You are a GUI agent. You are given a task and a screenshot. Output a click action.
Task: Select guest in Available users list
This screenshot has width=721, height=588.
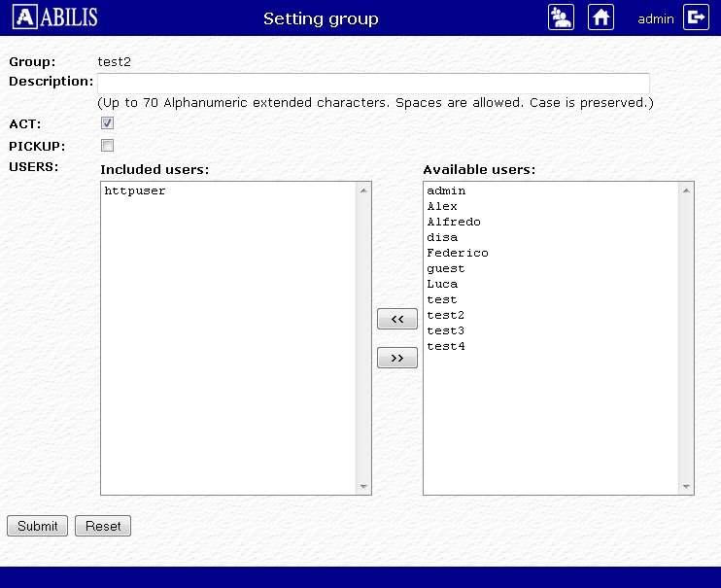(446, 269)
